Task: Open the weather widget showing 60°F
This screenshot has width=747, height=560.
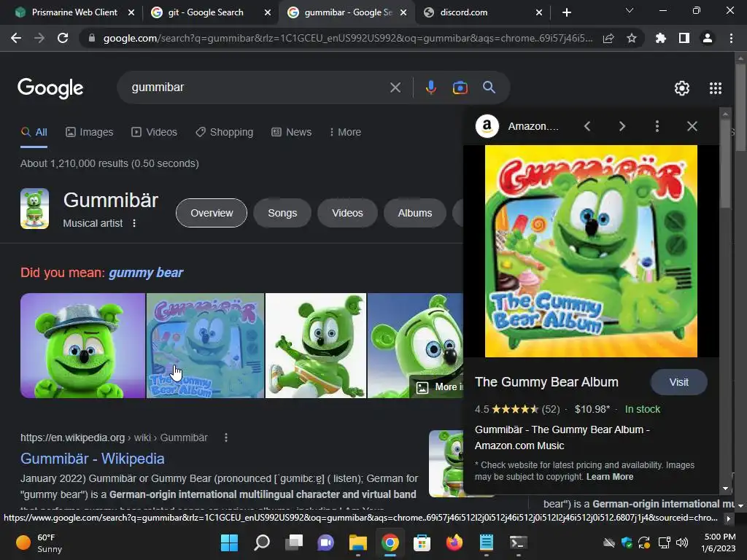Action: (39, 542)
